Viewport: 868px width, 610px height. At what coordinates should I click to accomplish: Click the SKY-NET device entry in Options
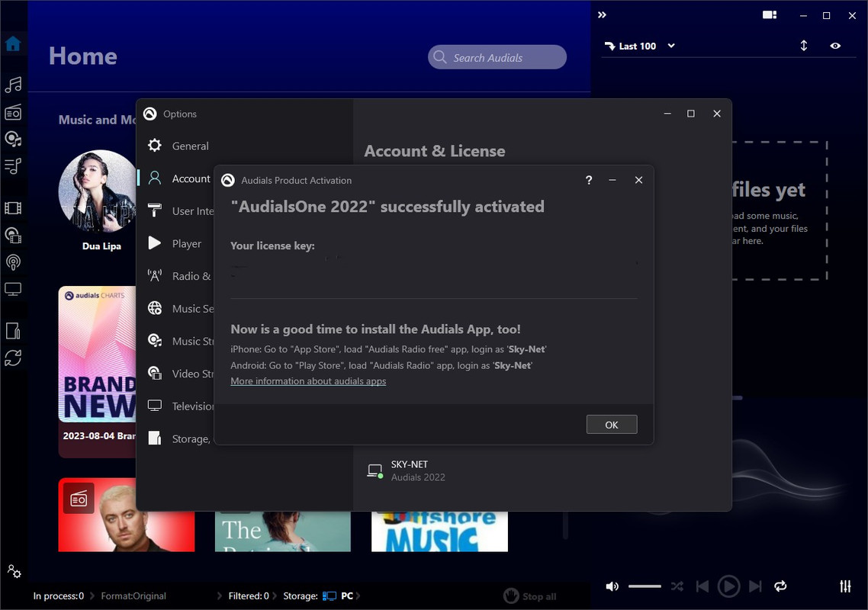coord(407,470)
